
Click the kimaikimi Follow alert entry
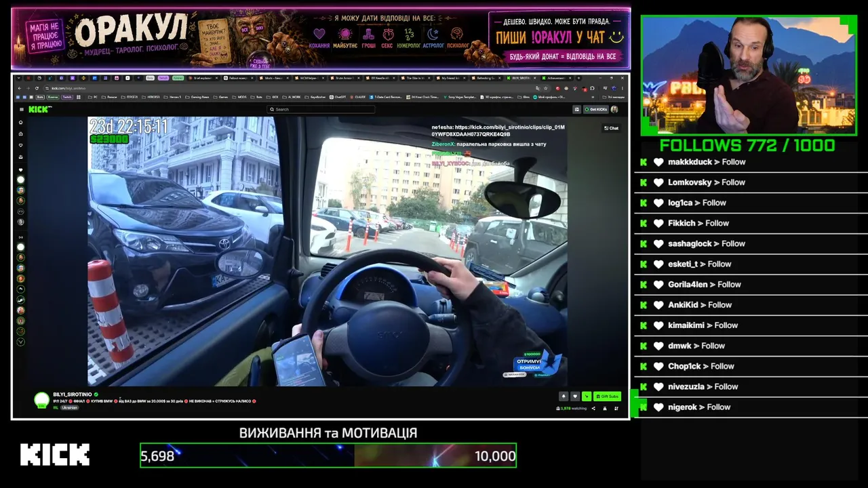751,325
